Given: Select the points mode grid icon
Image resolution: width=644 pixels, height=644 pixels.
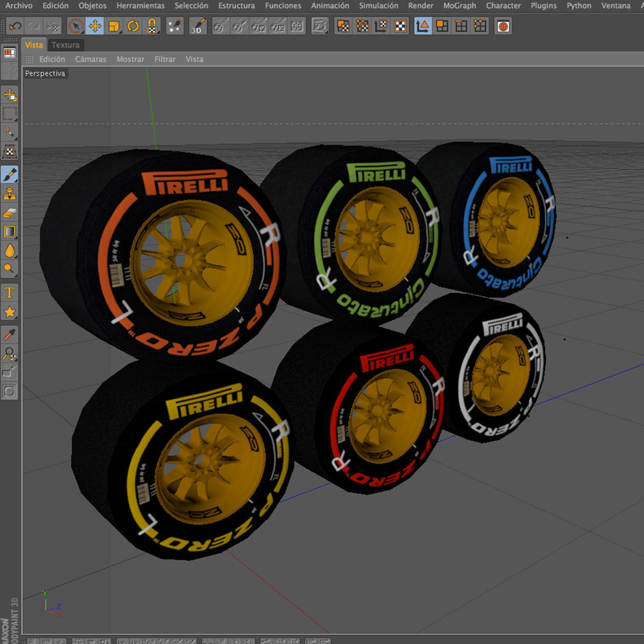Looking at the screenshot, I should click(480, 26).
